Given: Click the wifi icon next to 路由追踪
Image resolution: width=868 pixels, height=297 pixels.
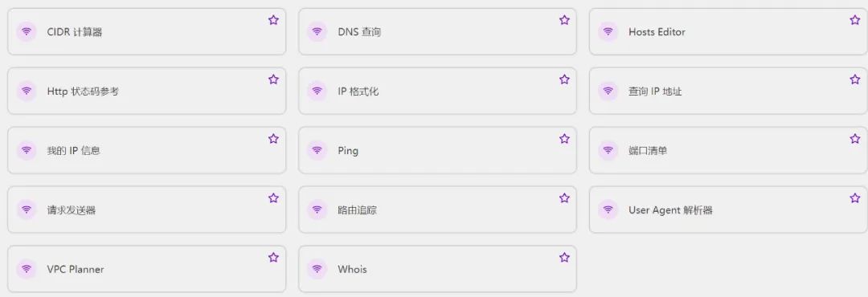Looking at the screenshot, I should [317, 210].
